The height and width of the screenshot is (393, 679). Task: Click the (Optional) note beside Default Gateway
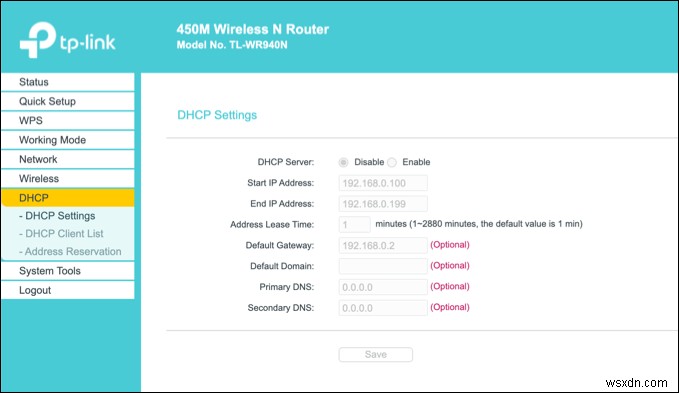click(449, 245)
